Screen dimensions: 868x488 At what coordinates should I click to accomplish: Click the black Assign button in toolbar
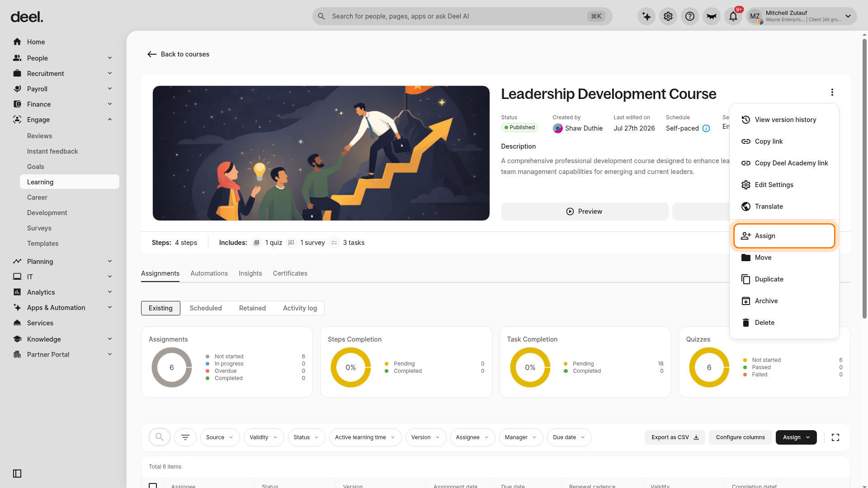(796, 437)
